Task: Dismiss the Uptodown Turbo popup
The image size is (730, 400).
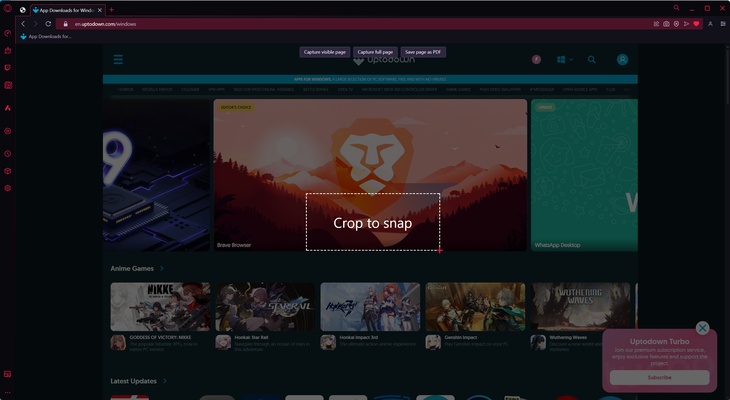Action: (703, 328)
